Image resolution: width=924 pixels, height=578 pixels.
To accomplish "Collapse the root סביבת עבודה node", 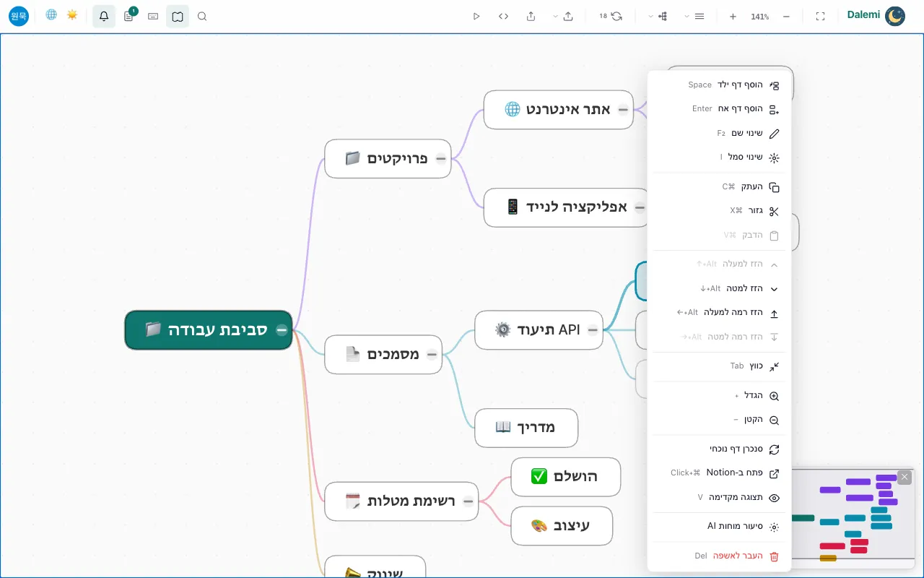I will (x=282, y=330).
